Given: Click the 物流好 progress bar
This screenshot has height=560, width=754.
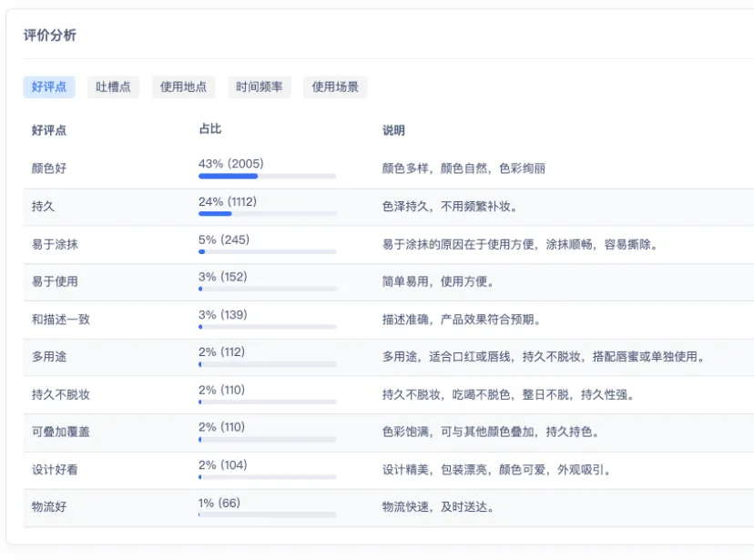Looking at the screenshot, I should [x=268, y=514].
